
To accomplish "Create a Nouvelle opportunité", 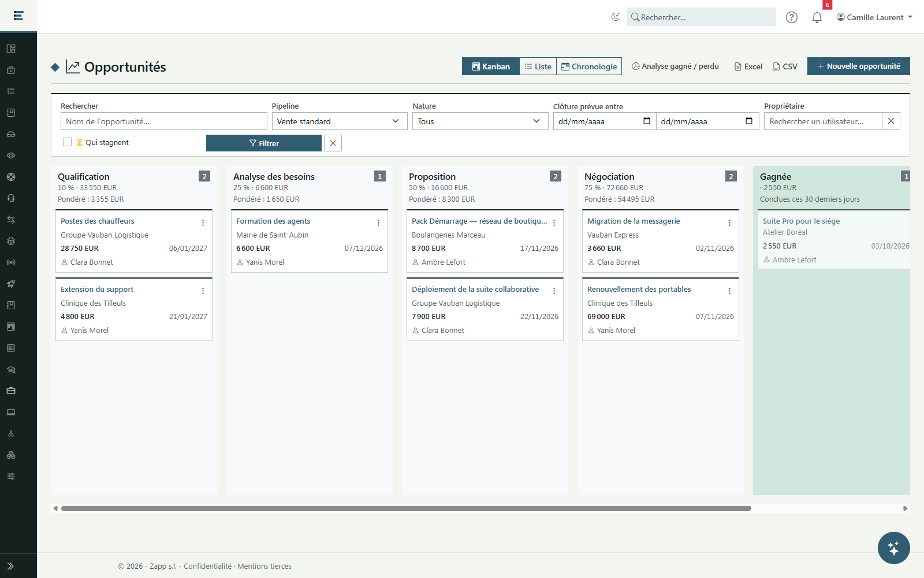I will 859,66.
